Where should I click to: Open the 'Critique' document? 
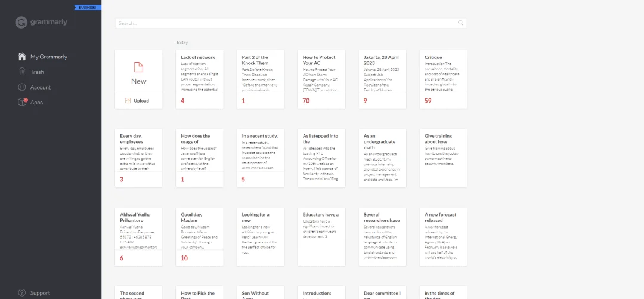(x=443, y=79)
